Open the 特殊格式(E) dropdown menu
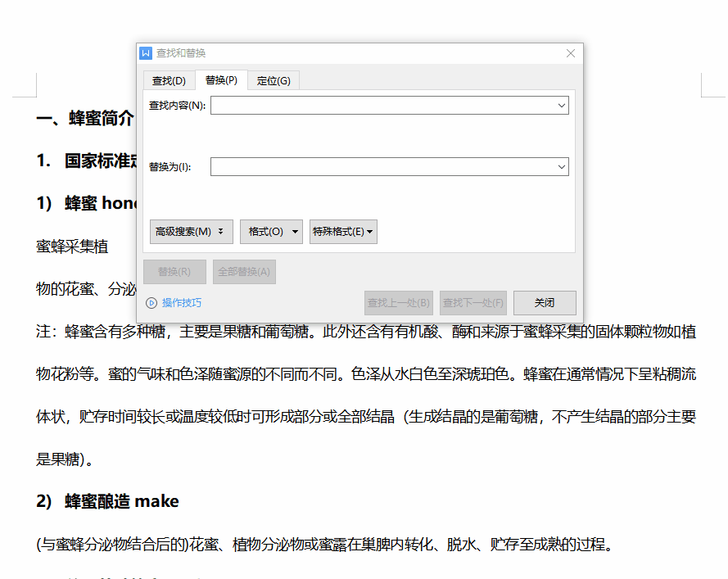Image resolution: width=728 pixels, height=579 pixels. point(343,232)
